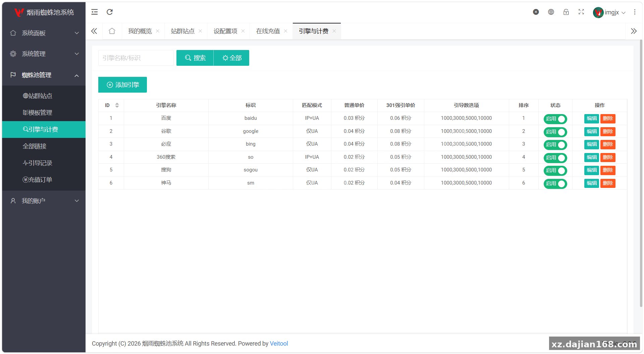Open 模板管理 in the sidebar
Screen dimensions: 644x354
[x=44, y=113]
